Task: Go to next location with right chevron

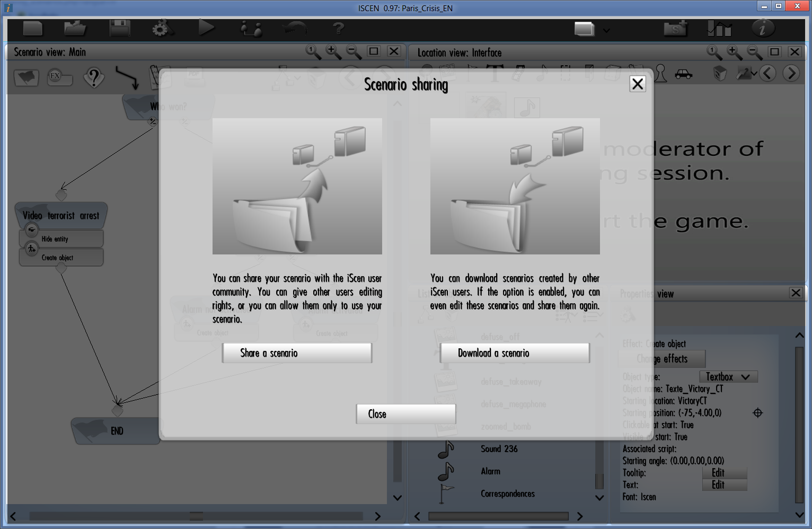Action: pos(791,73)
